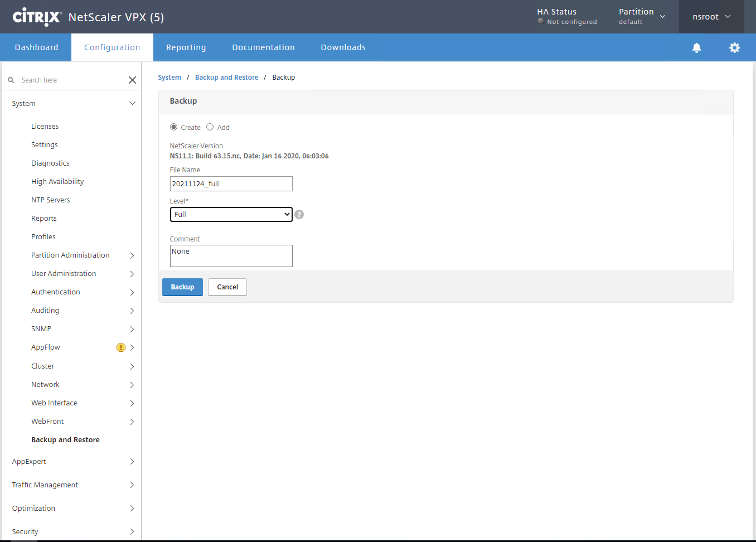Open the Reporting tab
This screenshot has width=756, height=542.
(186, 47)
